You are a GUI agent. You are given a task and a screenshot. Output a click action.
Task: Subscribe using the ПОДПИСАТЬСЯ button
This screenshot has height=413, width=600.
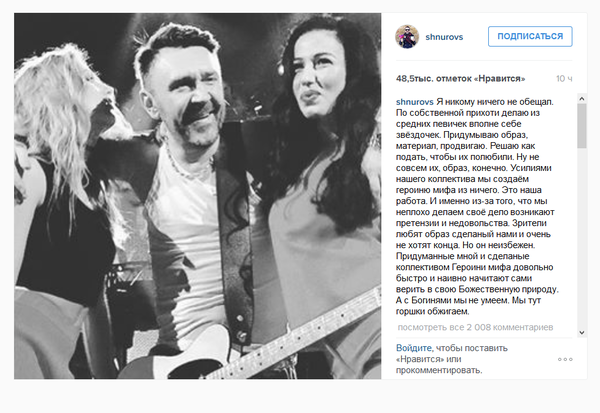point(530,36)
